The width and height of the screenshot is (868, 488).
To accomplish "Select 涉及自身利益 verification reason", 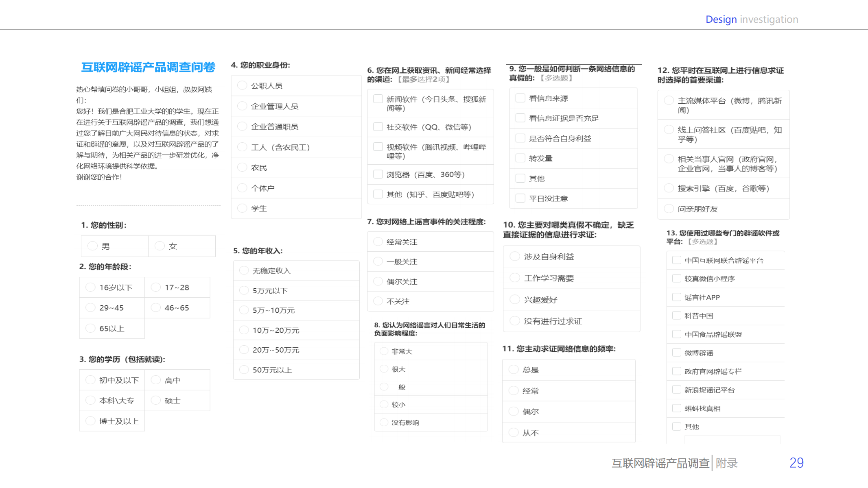I will click(514, 256).
